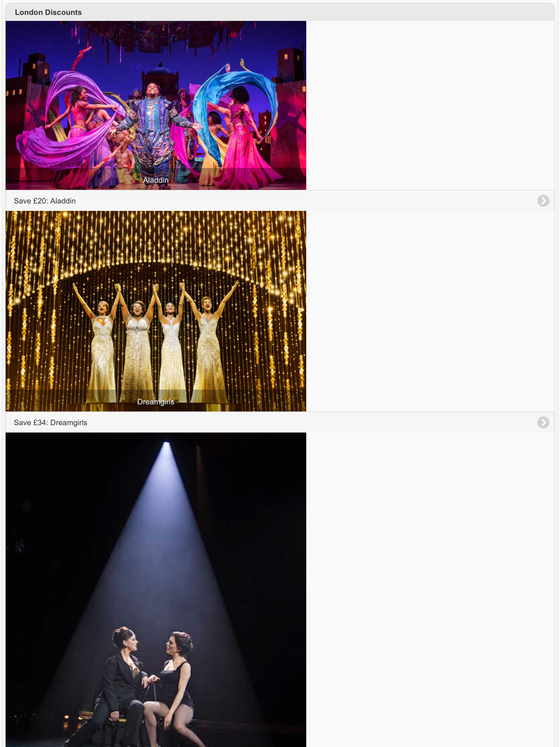Select the 'Save £20: Aladdin' link
Screen dimensions: 560x747
[x=45, y=200]
